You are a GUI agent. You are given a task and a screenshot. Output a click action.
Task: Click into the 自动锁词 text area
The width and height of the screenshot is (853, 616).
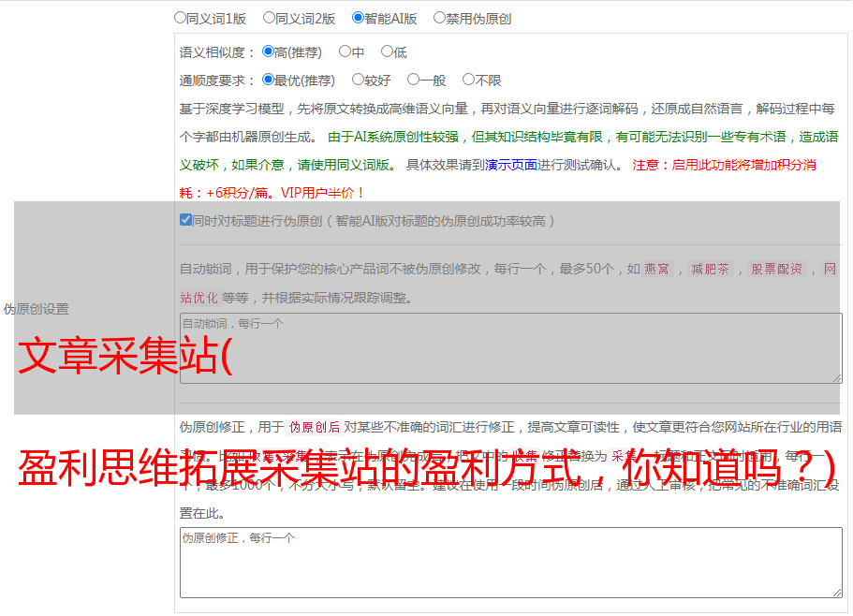coord(510,347)
